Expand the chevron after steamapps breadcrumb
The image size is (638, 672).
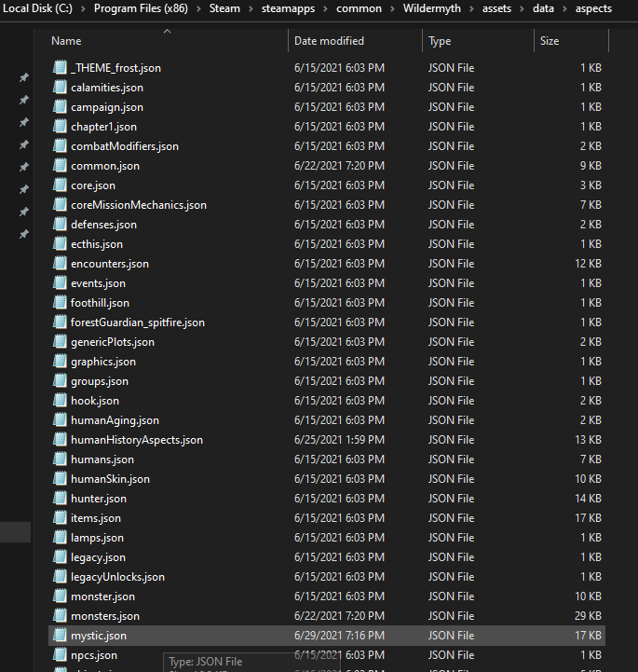point(326,9)
